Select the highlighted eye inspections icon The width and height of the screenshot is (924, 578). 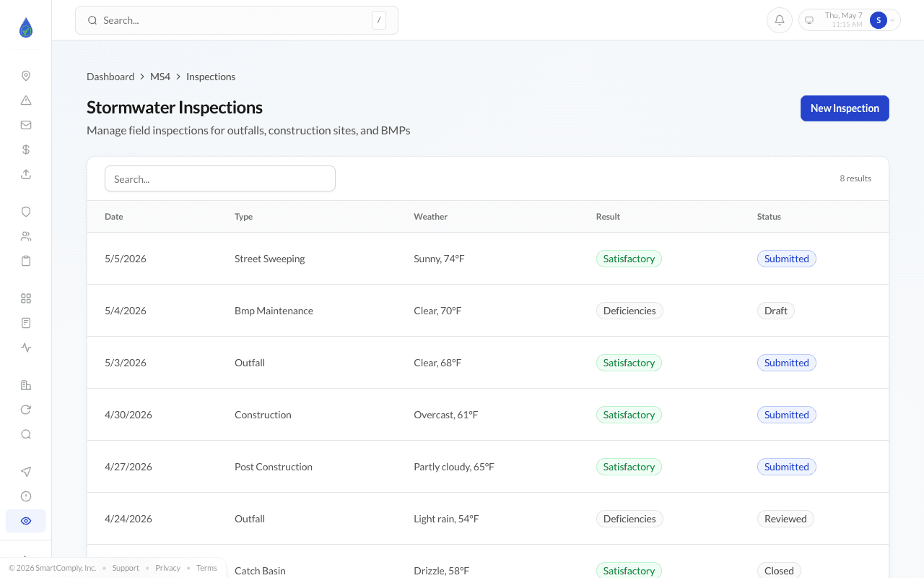pos(26,521)
